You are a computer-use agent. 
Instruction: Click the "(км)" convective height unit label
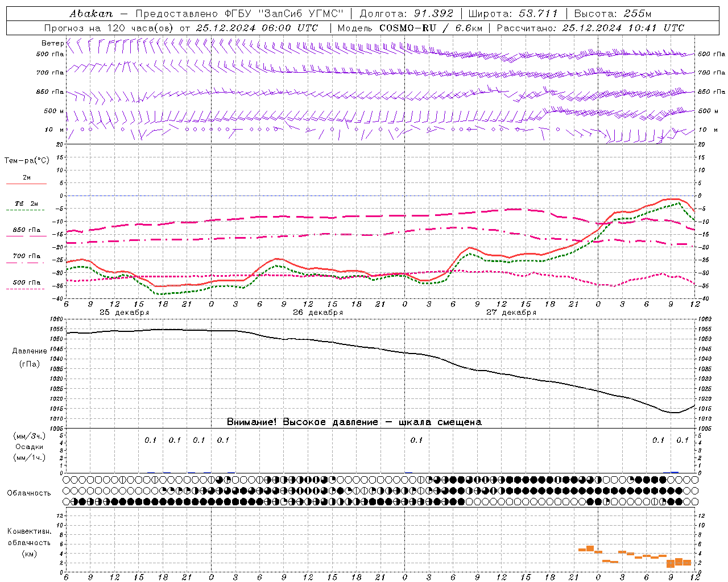[30, 554]
